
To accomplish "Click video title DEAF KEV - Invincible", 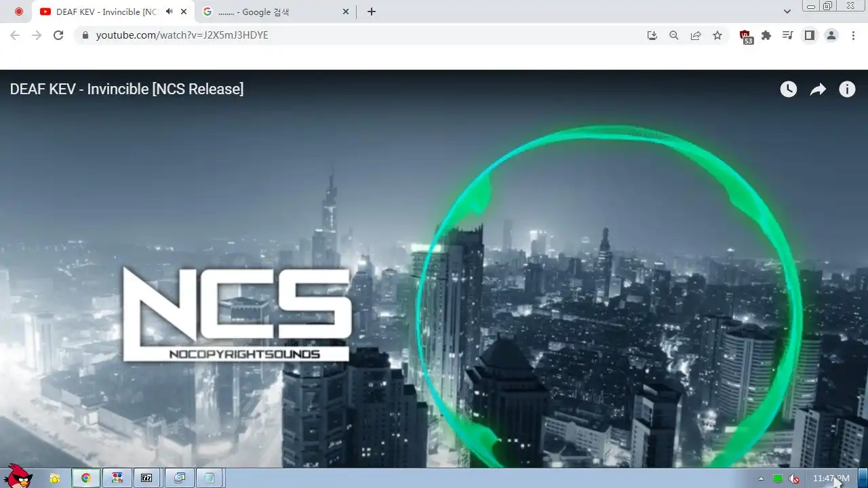I will (126, 89).
